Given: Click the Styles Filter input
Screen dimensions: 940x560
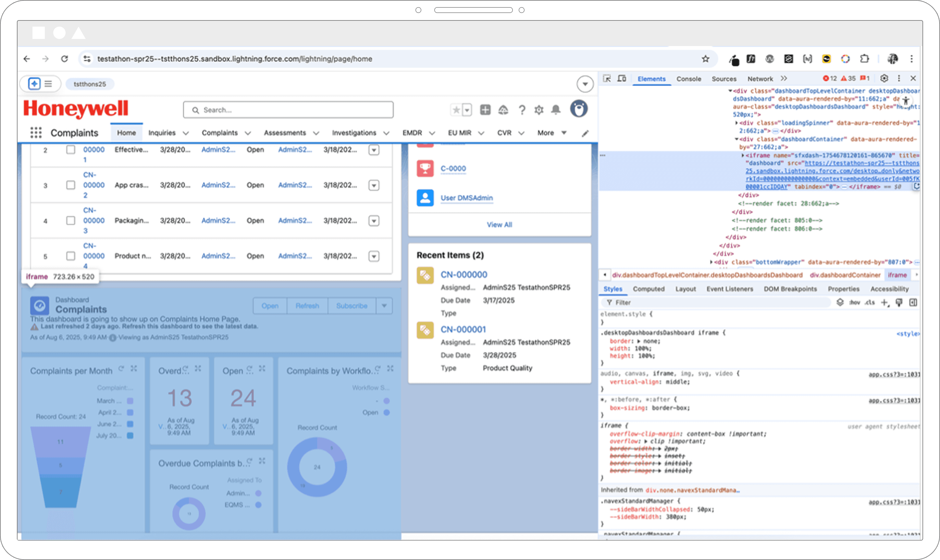Looking at the screenshot, I should point(716,303).
